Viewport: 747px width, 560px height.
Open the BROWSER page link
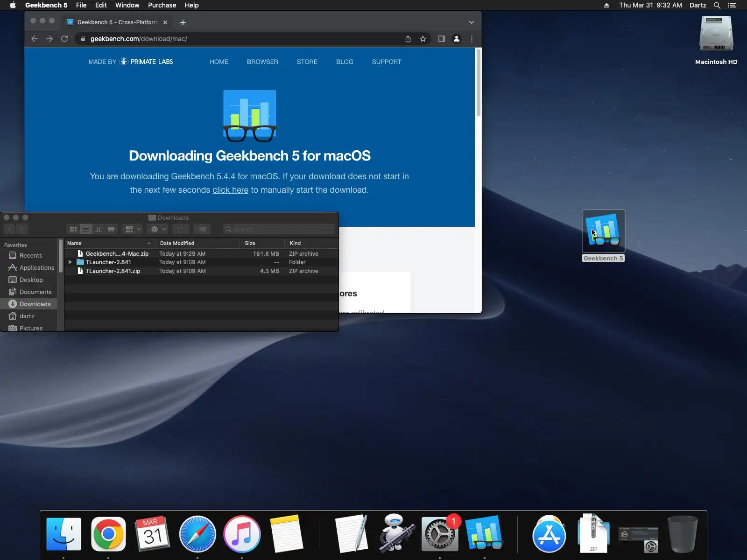click(x=262, y=62)
